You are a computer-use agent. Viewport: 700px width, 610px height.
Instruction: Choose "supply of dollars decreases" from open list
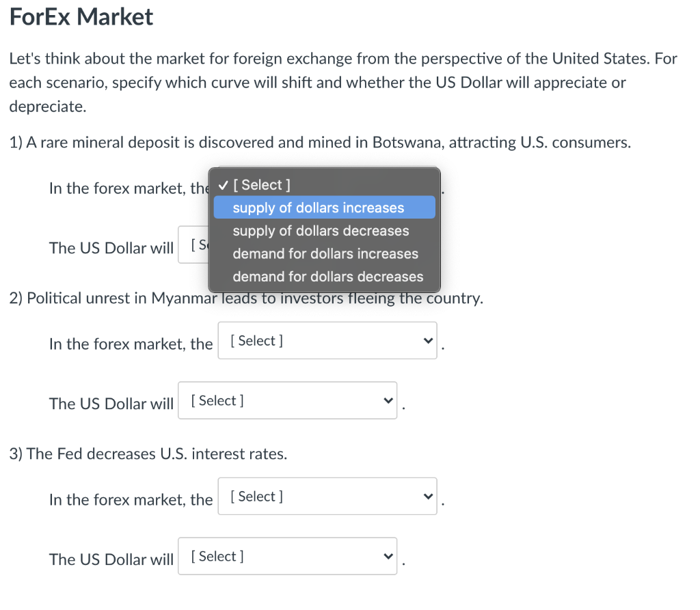click(319, 231)
